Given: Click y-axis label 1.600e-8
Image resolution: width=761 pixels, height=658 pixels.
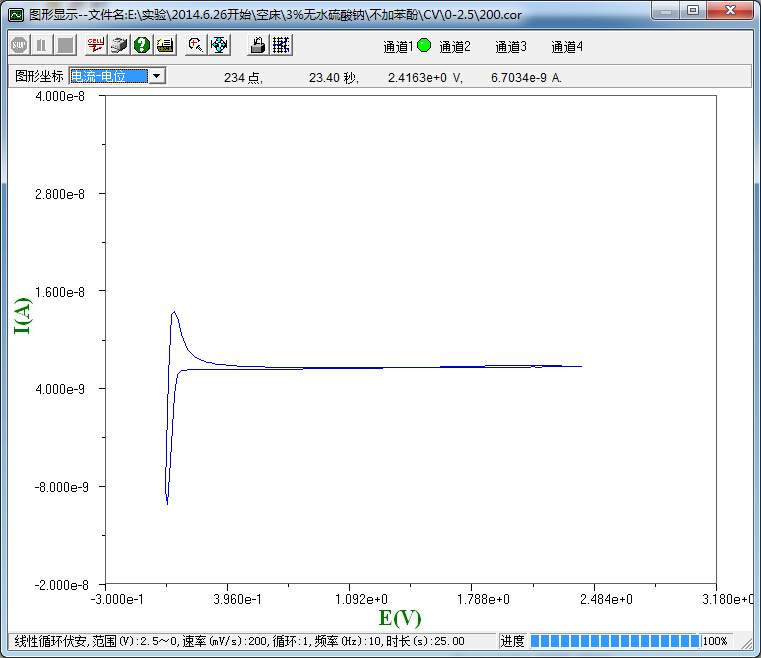Looking at the screenshot, I should point(60,292).
